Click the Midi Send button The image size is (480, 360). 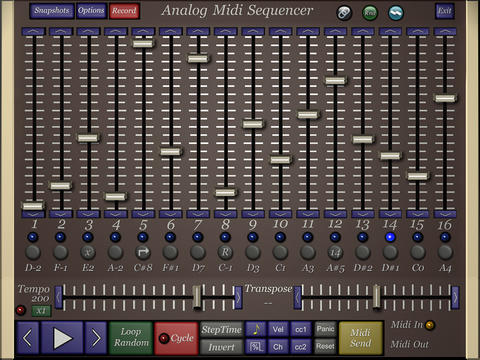(361, 338)
